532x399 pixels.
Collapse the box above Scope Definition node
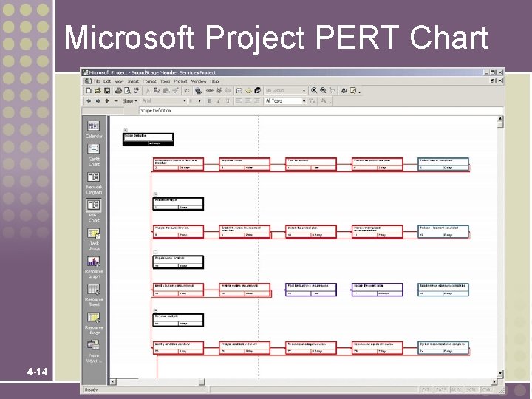coord(126,129)
